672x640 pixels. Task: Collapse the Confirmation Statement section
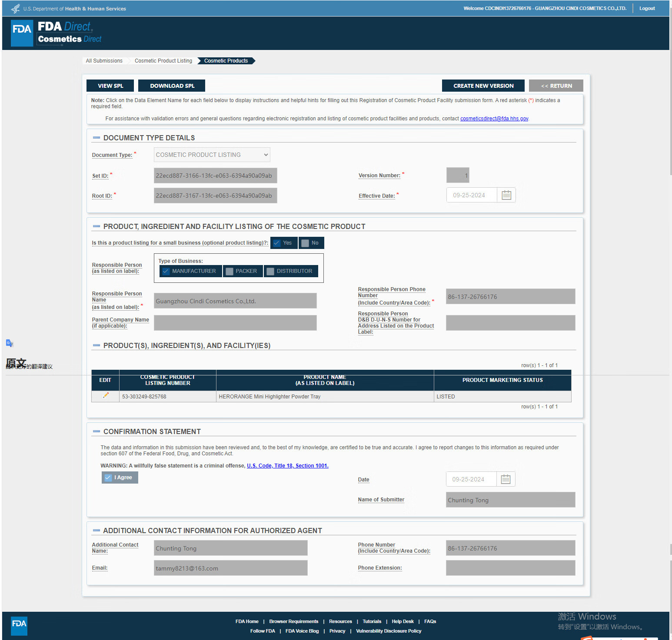pos(96,431)
